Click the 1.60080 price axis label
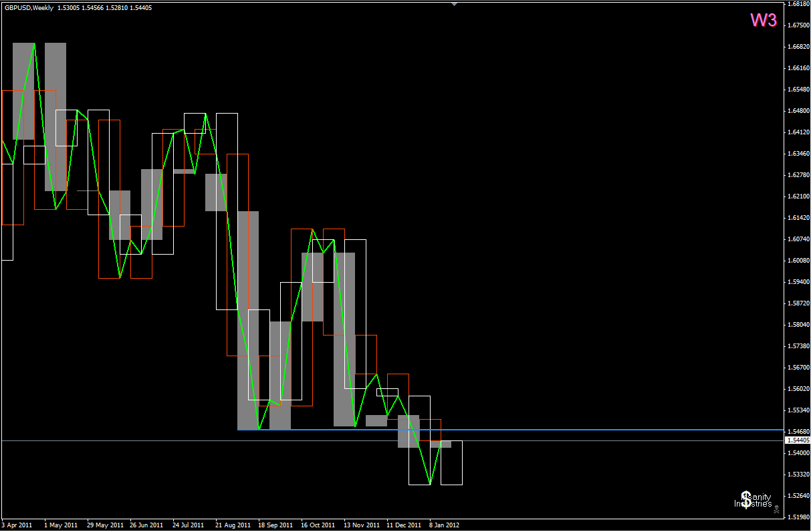Image resolution: width=811 pixels, height=532 pixels. coord(798,261)
